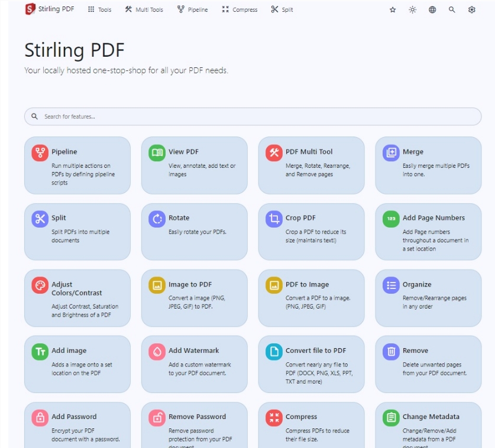Click the Add Watermark droplet icon

click(x=157, y=352)
